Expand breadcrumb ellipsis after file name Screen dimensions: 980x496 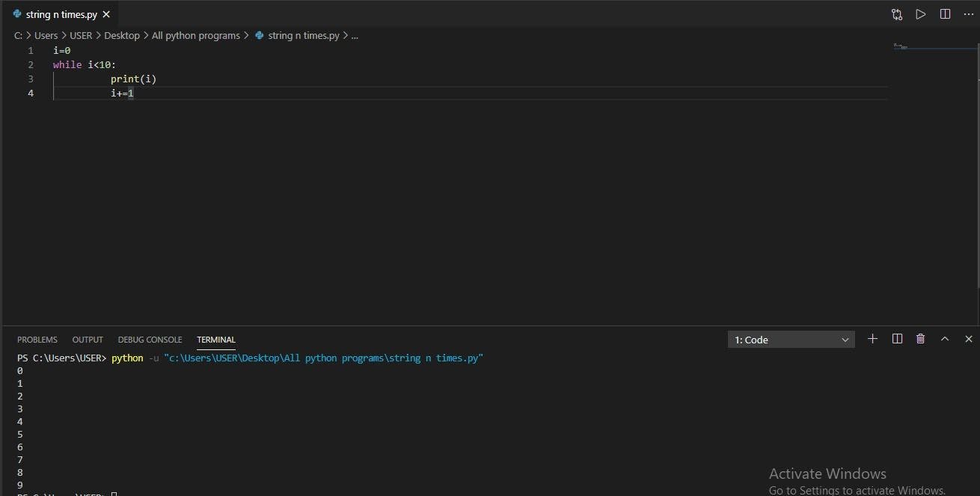(x=355, y=35)
